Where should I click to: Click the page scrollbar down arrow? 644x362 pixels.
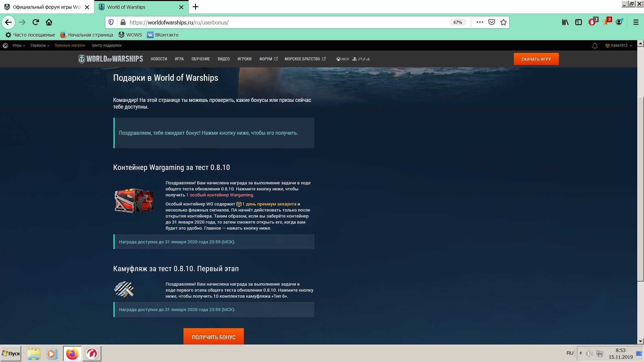[640, 342]
